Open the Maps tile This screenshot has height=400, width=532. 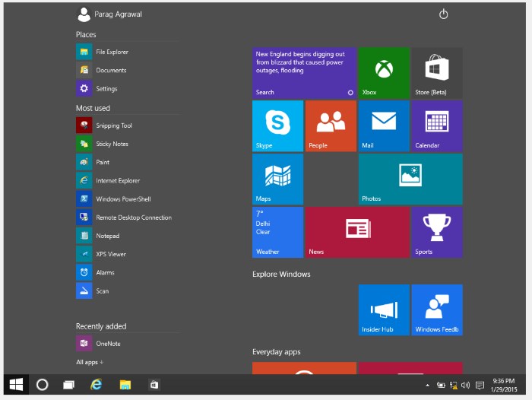click(x=278, y=179)
